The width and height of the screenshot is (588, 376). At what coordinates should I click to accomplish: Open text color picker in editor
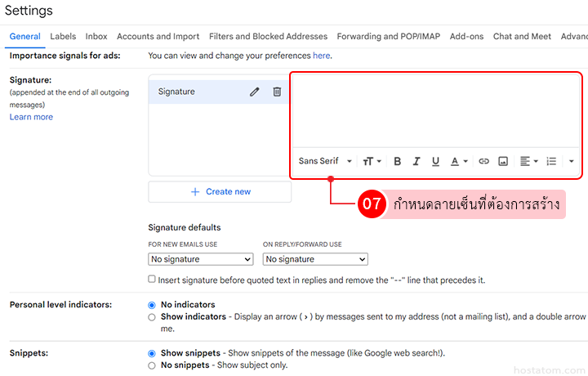(x=459, y=161)
